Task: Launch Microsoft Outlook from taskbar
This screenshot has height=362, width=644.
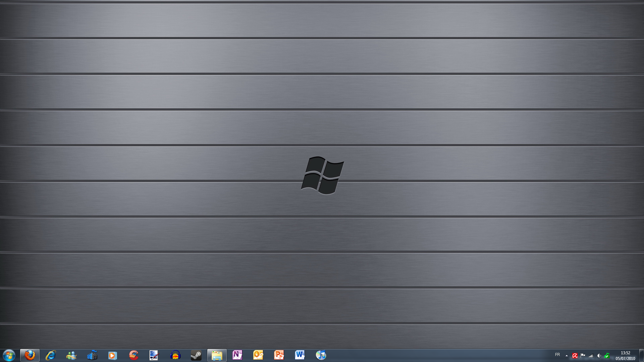Action: coord(258,355)
